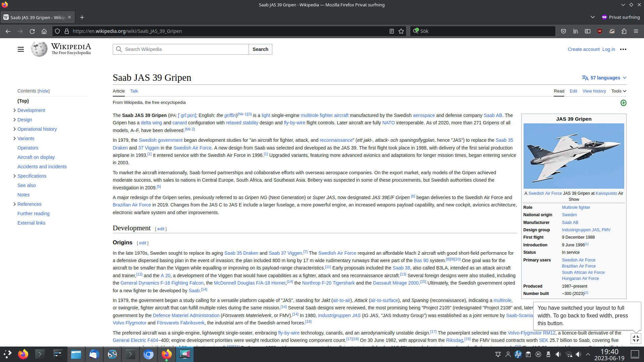Open the Wikipedia hamburger main menu
Image resolution: width=644 pixels, height=362 pixels.
pos(21,49)
